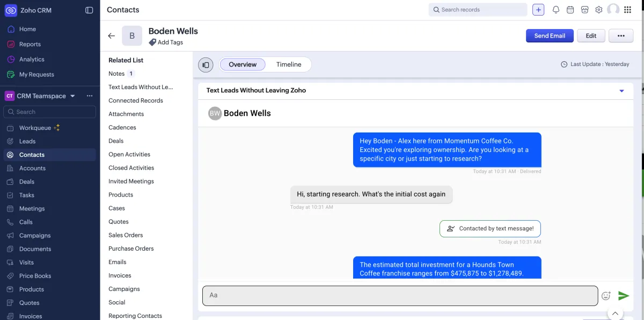644x320 pixels.
Task: Switch conversation view with the compare toggle
Action: [206, 64]
